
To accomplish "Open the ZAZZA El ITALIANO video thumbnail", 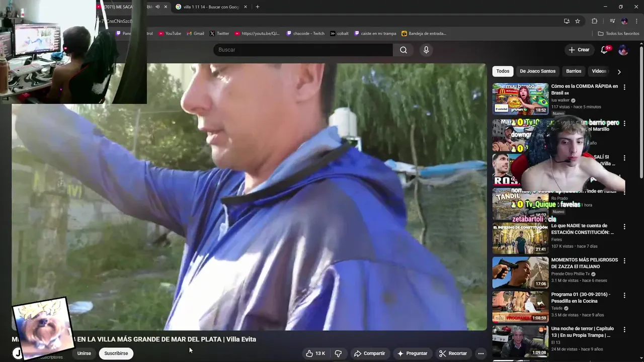I will point(520,273).
